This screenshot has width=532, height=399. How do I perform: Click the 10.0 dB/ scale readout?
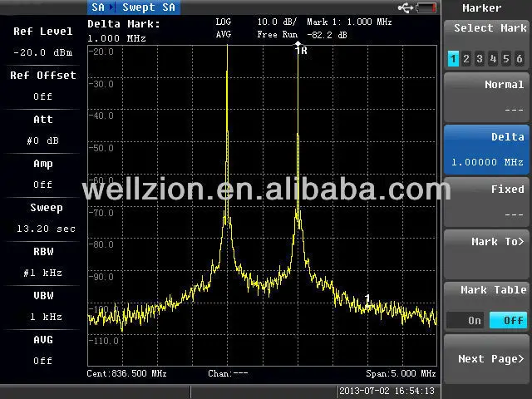click(277, 22)
